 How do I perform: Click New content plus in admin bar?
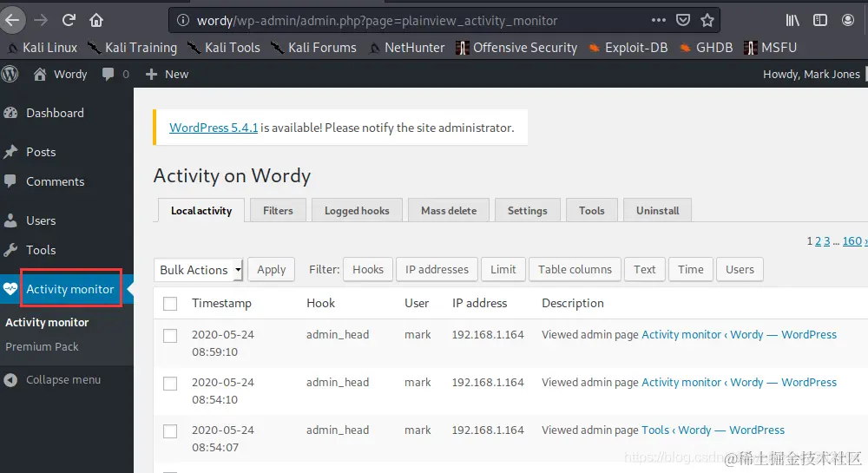(167, 74)
